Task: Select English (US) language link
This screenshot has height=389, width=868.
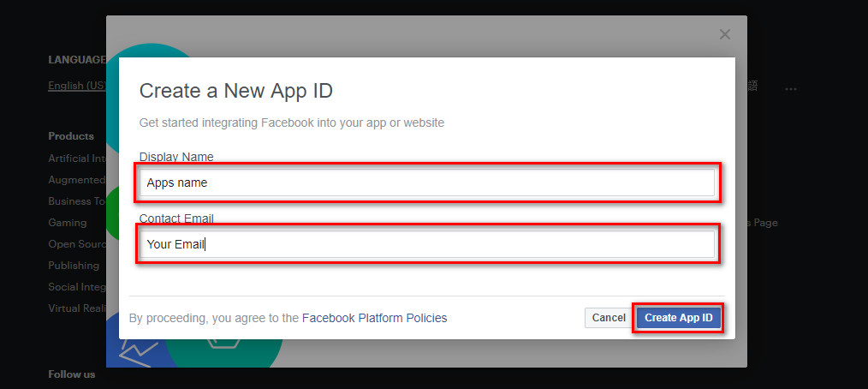Action: [77, 86]
